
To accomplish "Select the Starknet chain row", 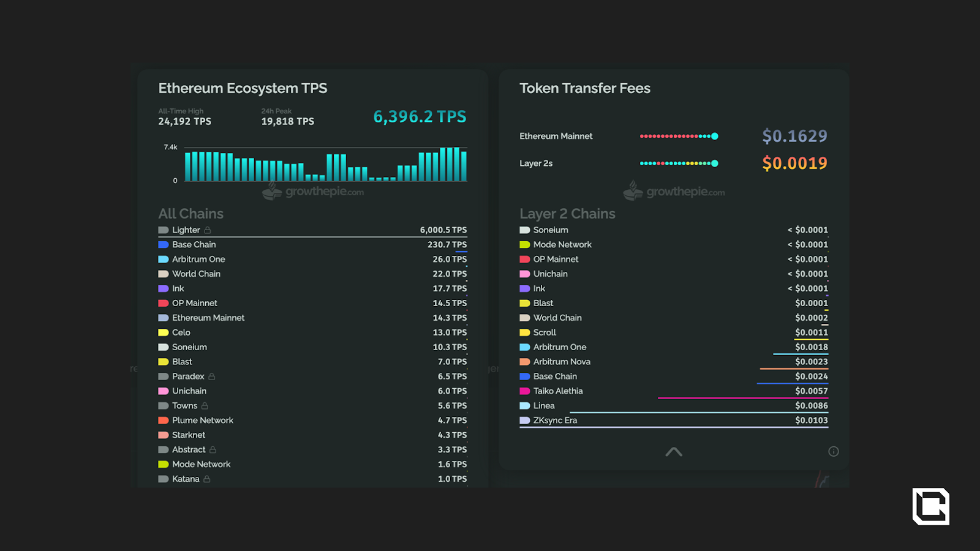I will pos(313,435).
